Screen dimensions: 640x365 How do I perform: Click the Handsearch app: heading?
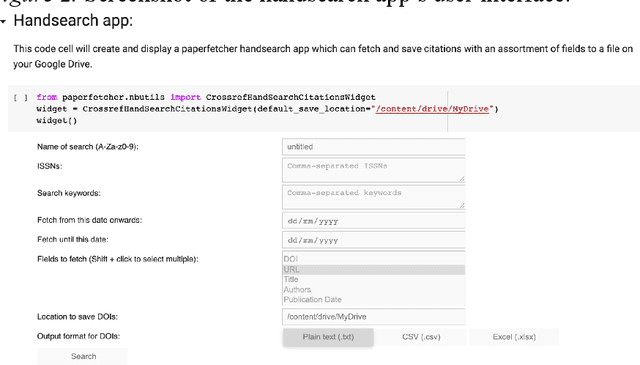point(73,20)
